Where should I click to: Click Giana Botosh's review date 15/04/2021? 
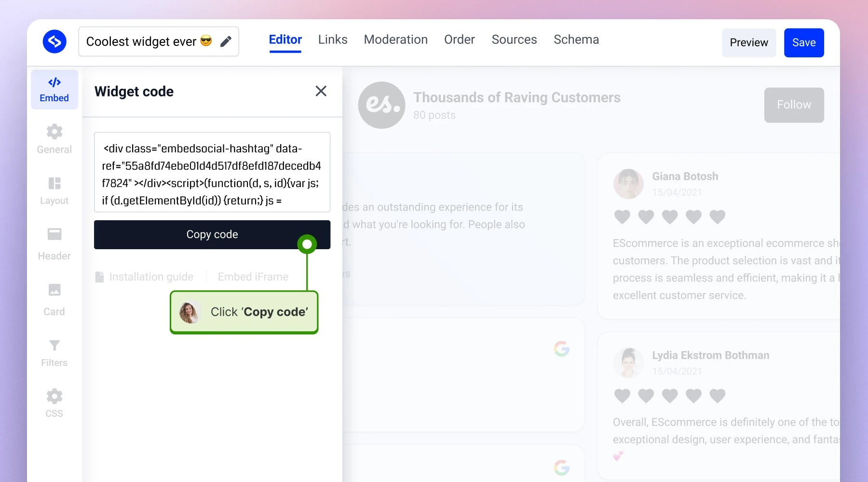pyautogui.click(x=677, y=192)
